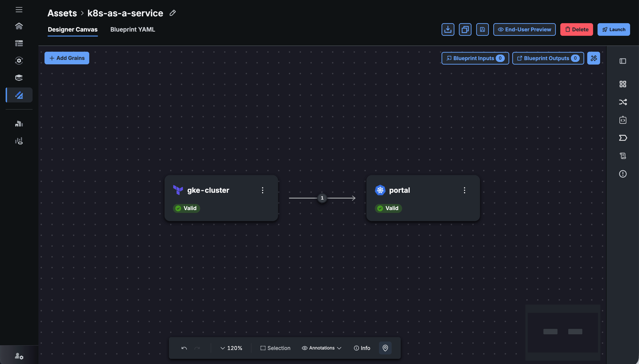This screenshot has width=639, height=364.
Task: Click the Info button in bottom toolbar
Action: 362,348
